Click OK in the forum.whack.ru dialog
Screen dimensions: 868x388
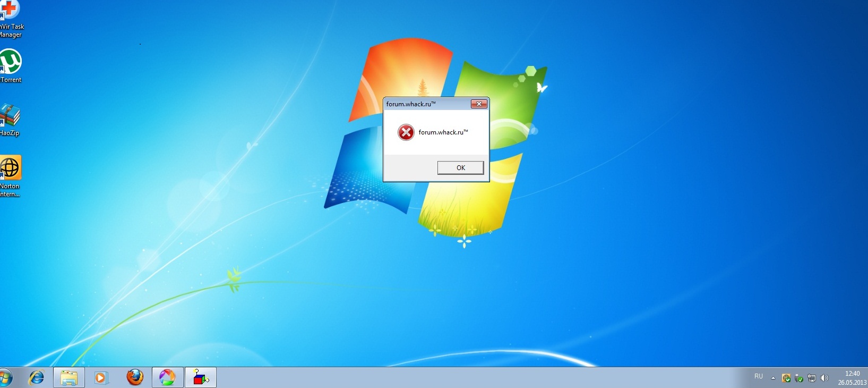[460, 168]
